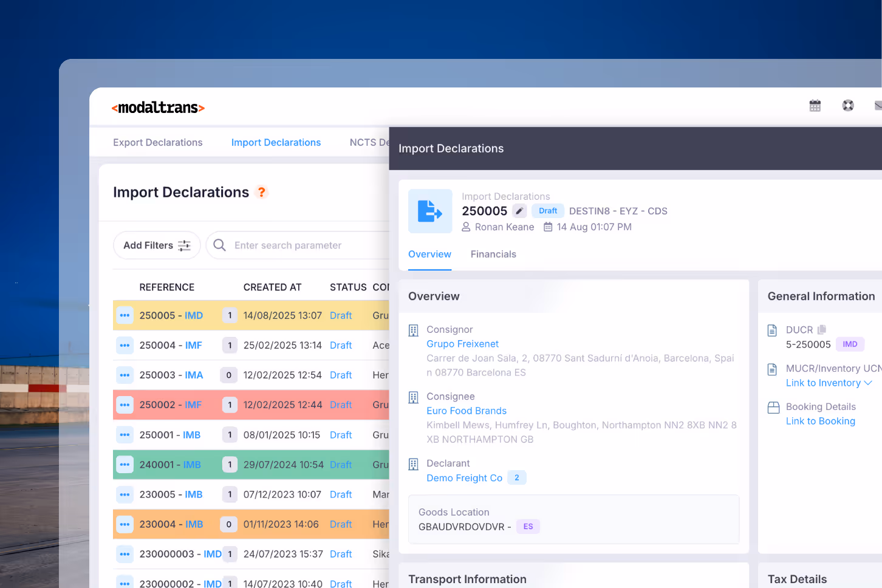Sort by the CREATED AT column header
Image resolution: width=882 pixels, height=588 pixels.
(272, 287)
